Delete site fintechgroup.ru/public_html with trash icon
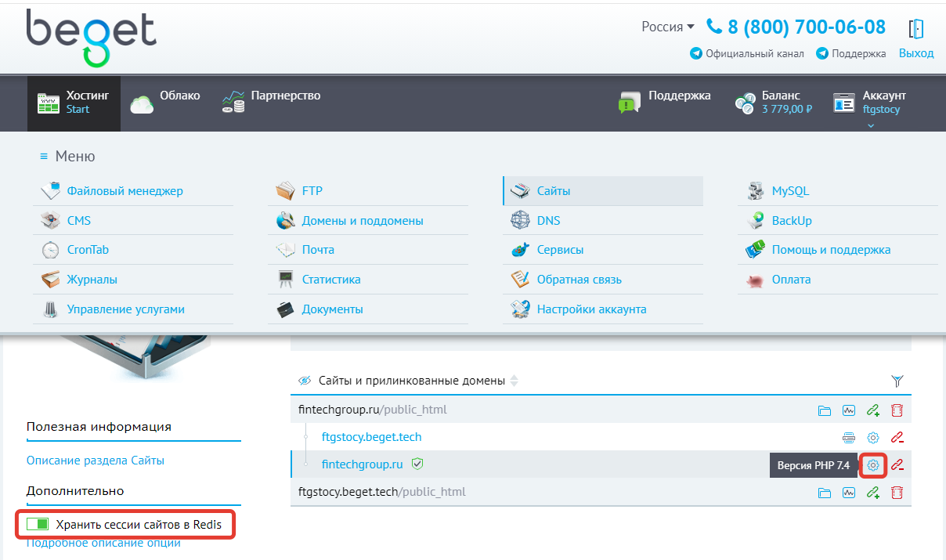Image resolution: width=946 pixels, height=560 pixels. tap(897, 410)
